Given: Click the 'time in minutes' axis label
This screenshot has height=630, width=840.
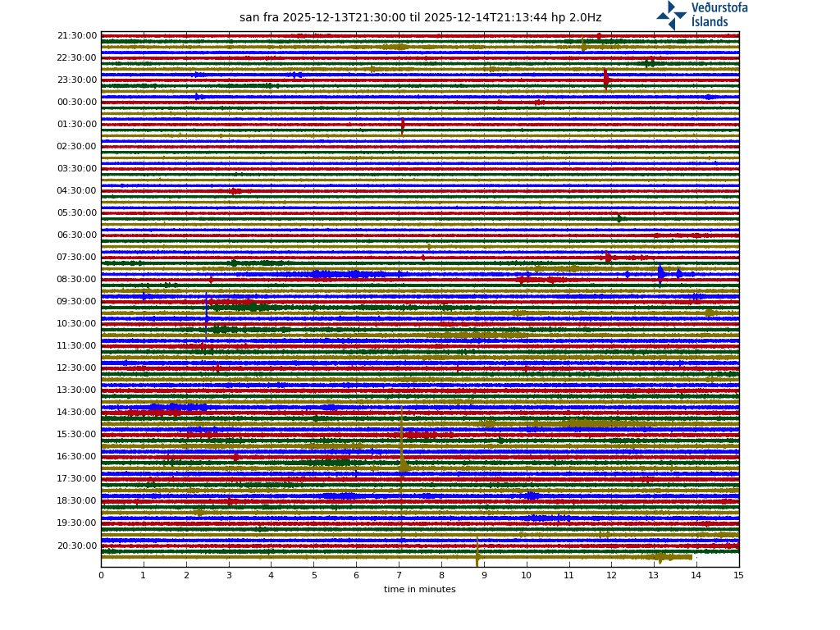Looking at the screenshot, I should (419, 589).
